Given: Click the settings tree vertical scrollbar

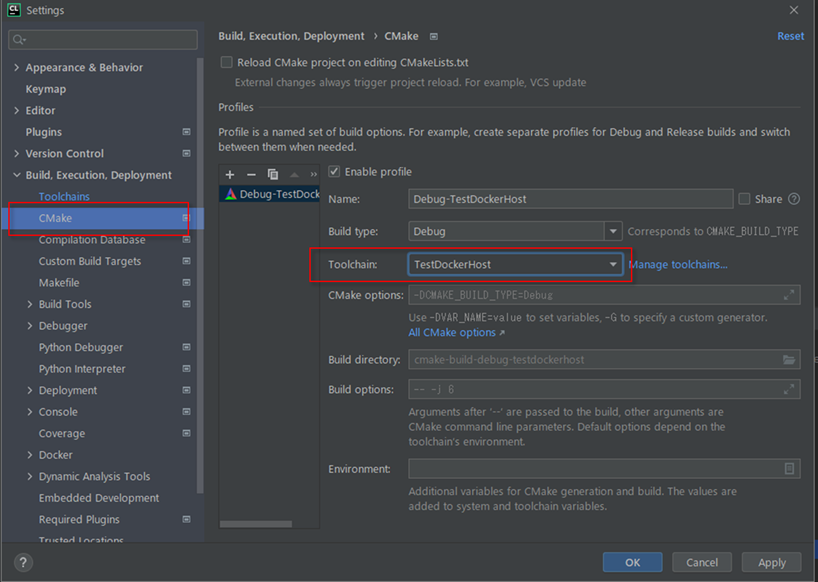Looking at the screenshot, I should (x=200, y=275).
